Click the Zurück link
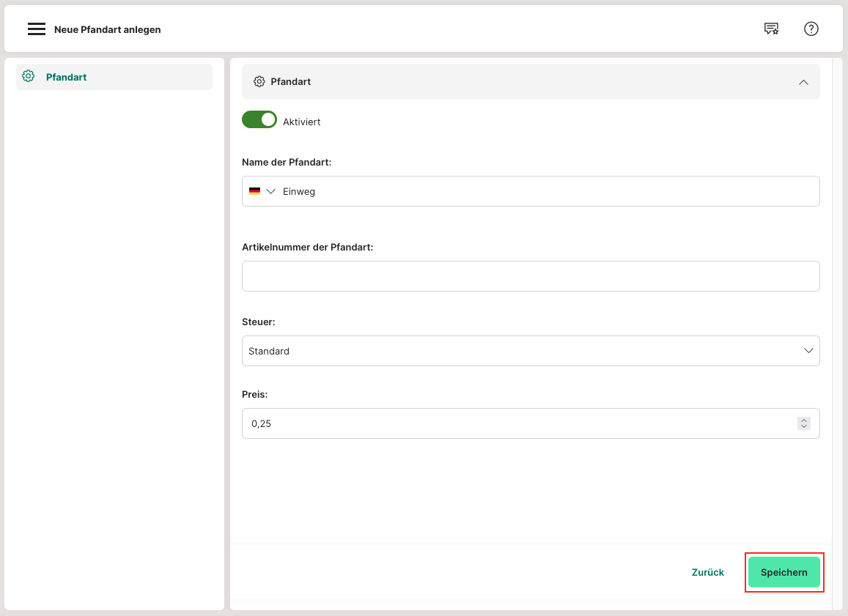The height and width of the screenshot is (616, 848). (707, 572)
